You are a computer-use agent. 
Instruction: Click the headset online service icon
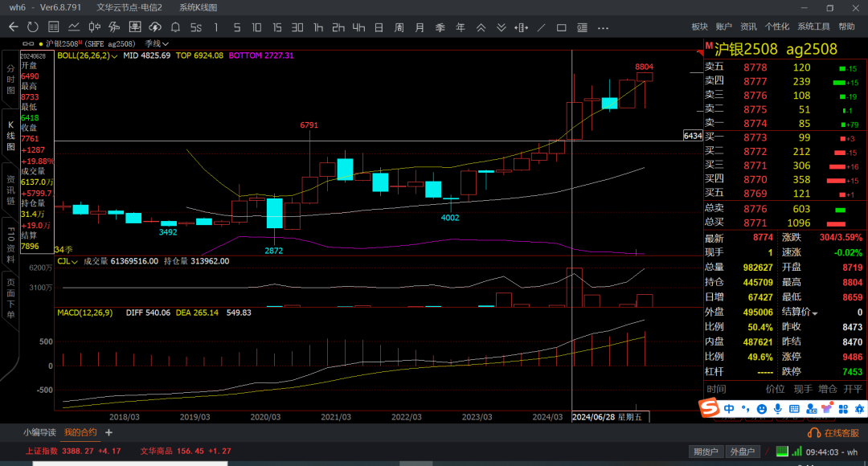pyautogui.click(x=814, y=433)
